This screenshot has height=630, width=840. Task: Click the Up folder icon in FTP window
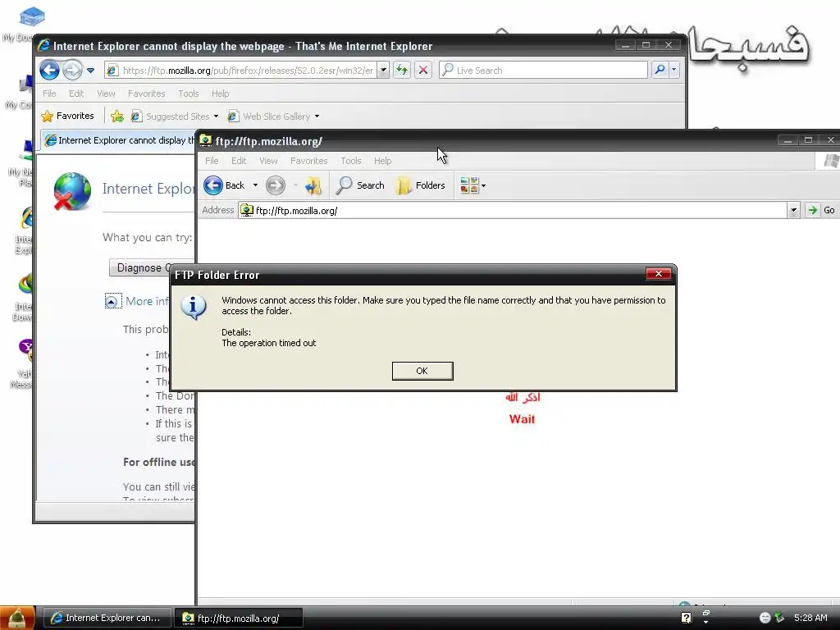(x=313, y=185)
